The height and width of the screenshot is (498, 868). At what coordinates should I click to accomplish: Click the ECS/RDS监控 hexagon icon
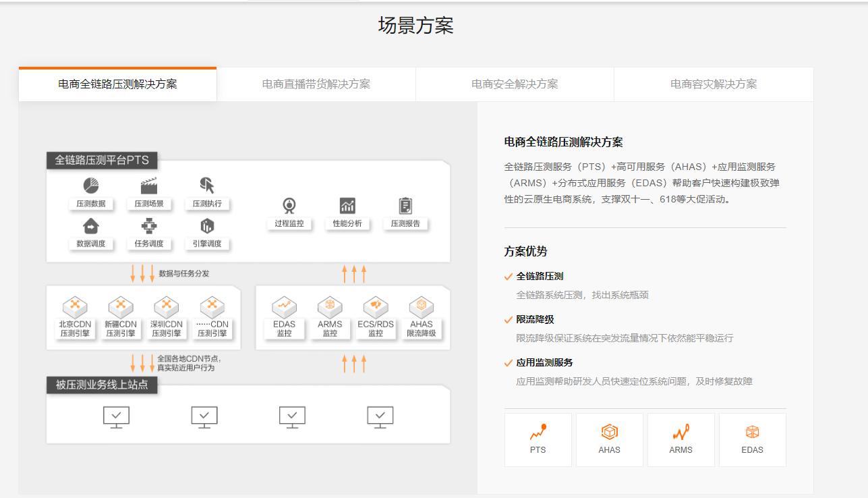click(x=376, y=307)
